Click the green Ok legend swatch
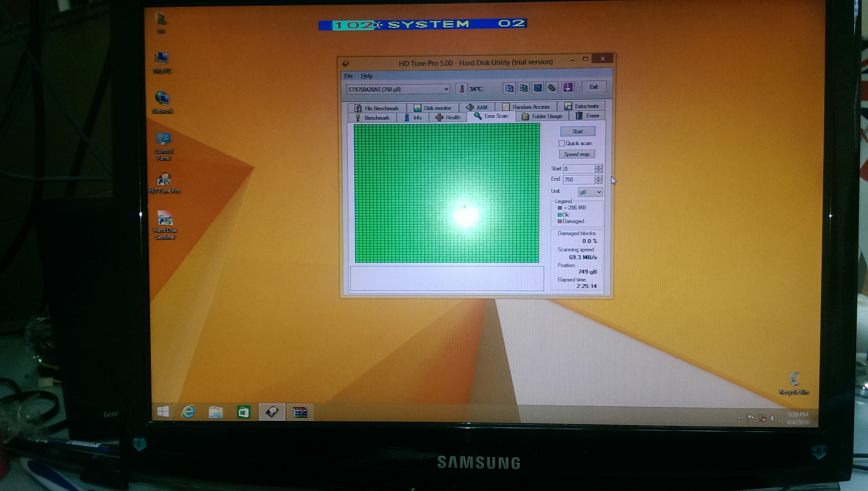Image resolution: width=868 pixels, height=491 pixels. pyautogui.click(x=560, y=215)
